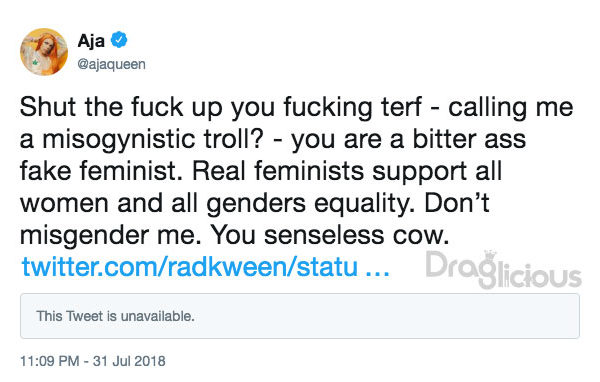Click the phrase senseless cow in tweet
This screenshot has width=600, height=382.
point(356,235)
